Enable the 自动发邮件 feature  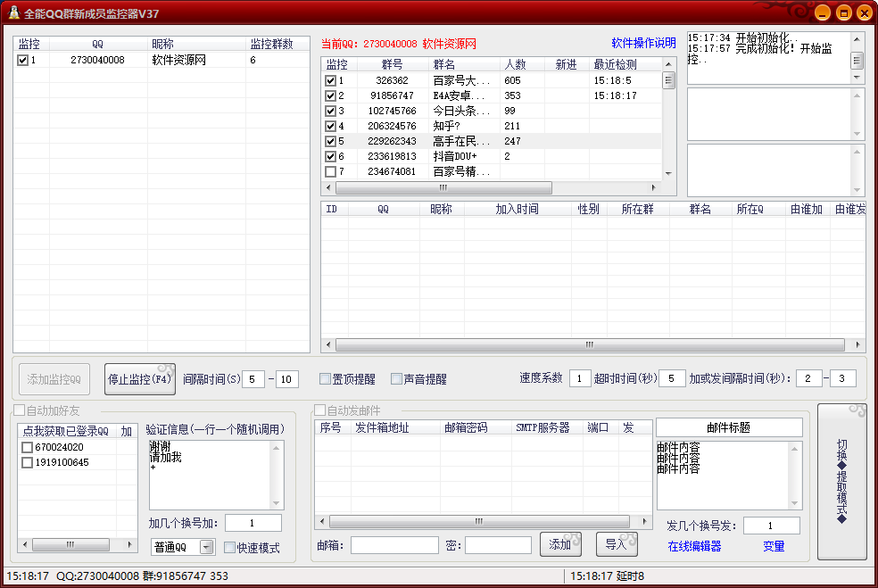click(319, 410)
